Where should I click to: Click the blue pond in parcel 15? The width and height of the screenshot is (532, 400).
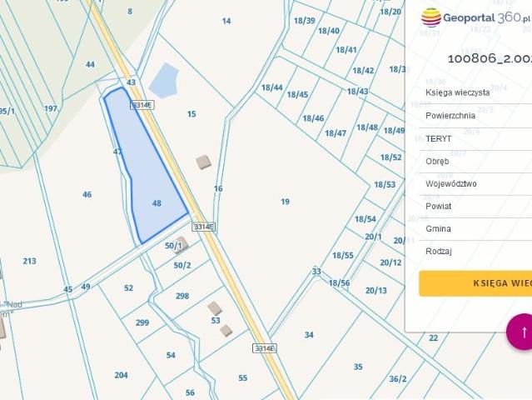[x=164, y=81]
